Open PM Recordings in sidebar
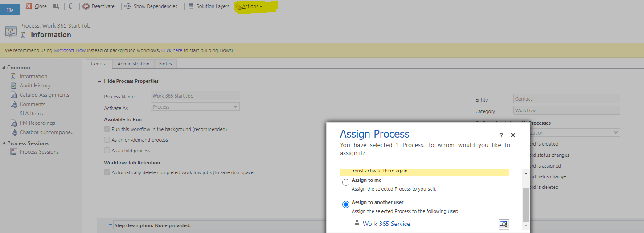644x233 pixels. [37, 123]
